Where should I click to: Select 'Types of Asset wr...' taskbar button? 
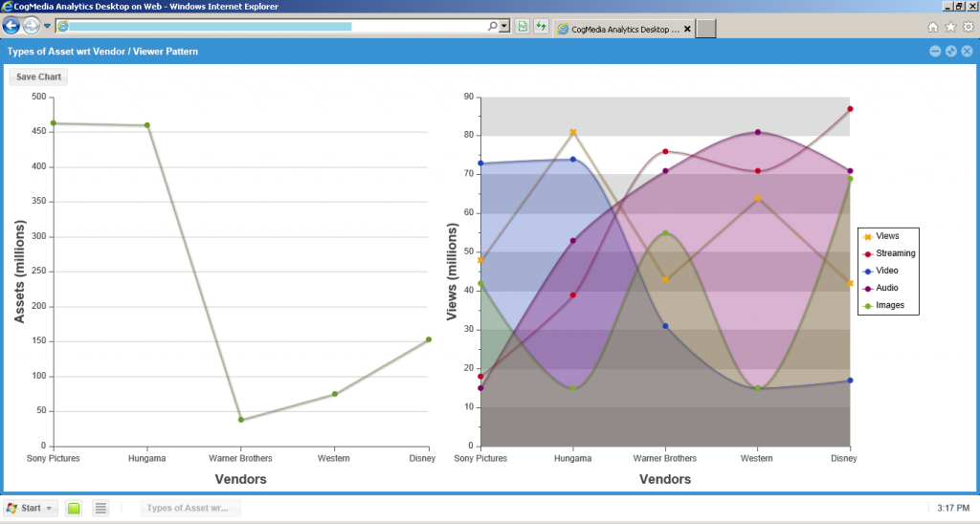click(x=190, y=508)
